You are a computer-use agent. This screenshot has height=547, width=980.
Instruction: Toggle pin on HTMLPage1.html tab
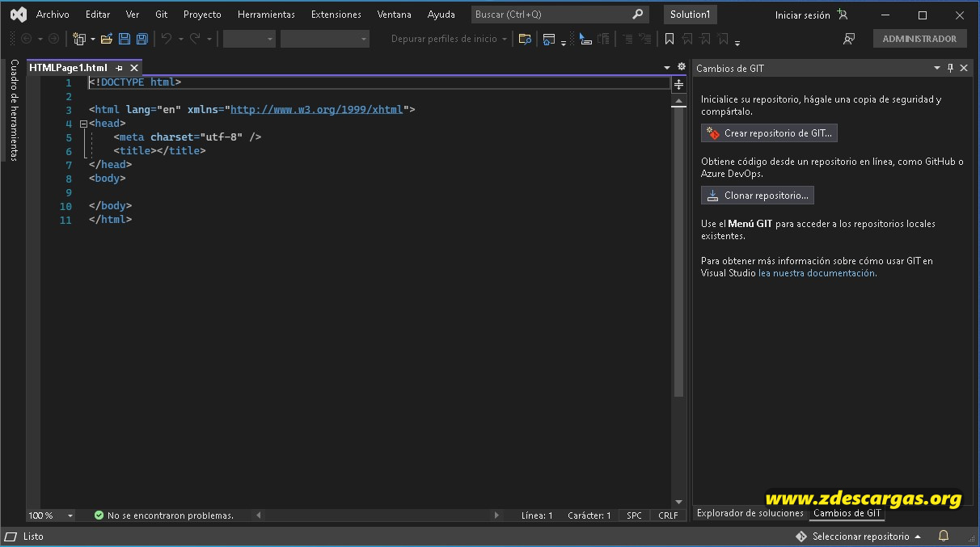[120, 69]
